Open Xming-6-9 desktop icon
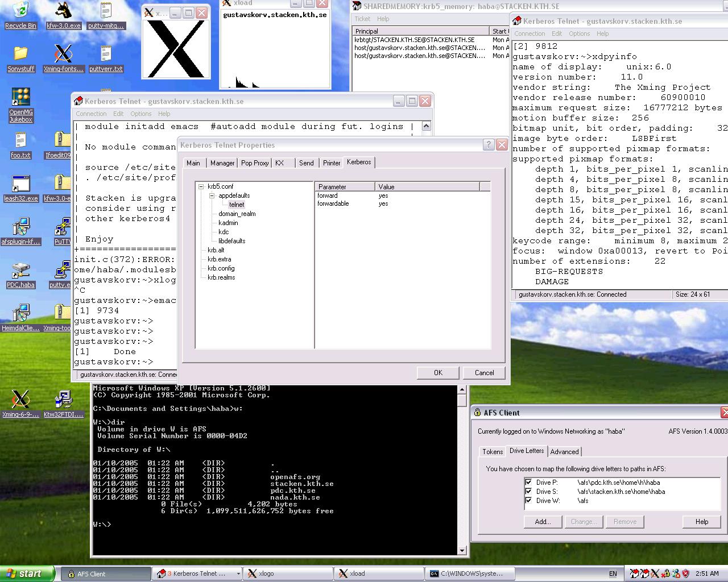Screen dimensions: 728x582 (20, 404)
